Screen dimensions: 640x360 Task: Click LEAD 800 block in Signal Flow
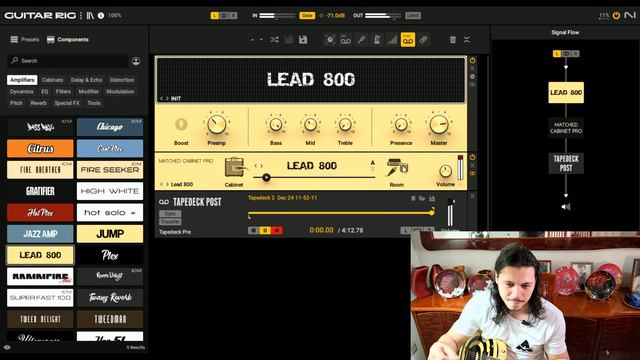pos(566,92)
